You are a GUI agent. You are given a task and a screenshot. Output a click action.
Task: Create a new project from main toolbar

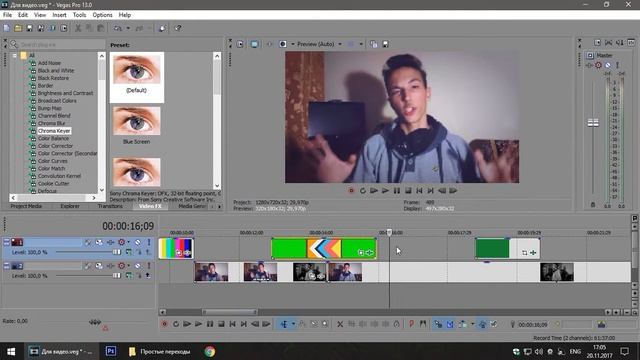[7, 28]
